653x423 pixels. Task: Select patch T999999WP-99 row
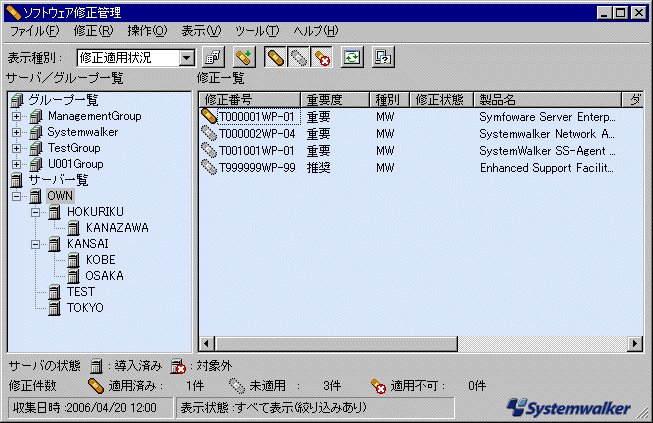[x=421, y=168]
